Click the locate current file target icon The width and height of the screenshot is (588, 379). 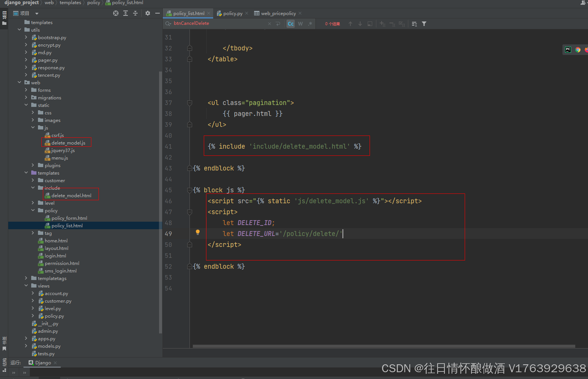[116, 13]
